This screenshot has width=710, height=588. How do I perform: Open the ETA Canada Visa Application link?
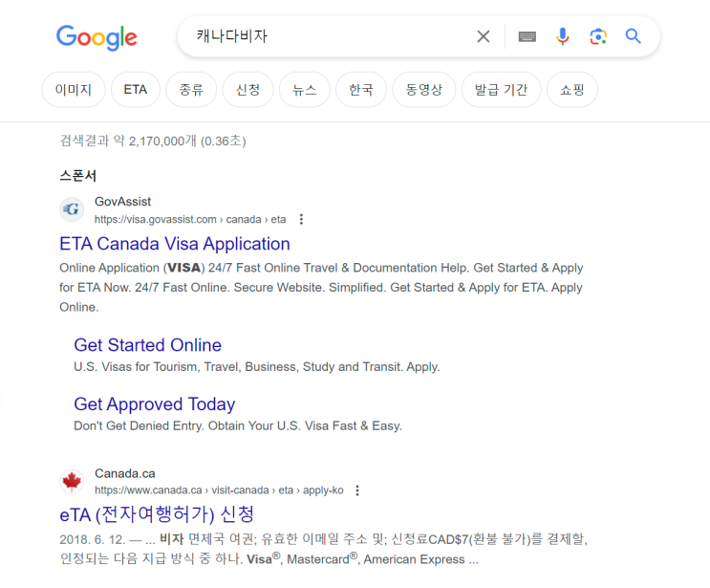click(175, 244)
